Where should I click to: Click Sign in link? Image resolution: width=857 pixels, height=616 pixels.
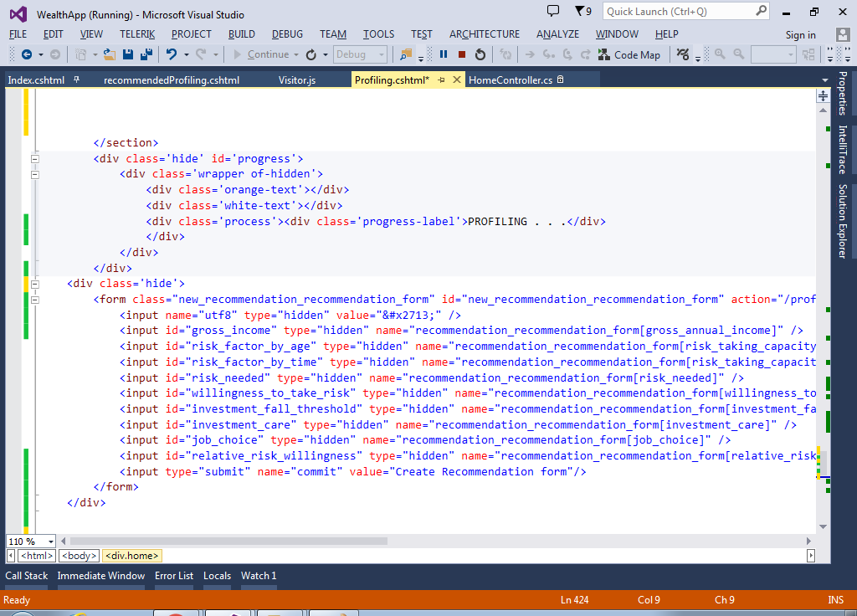(x=800, y=35)
